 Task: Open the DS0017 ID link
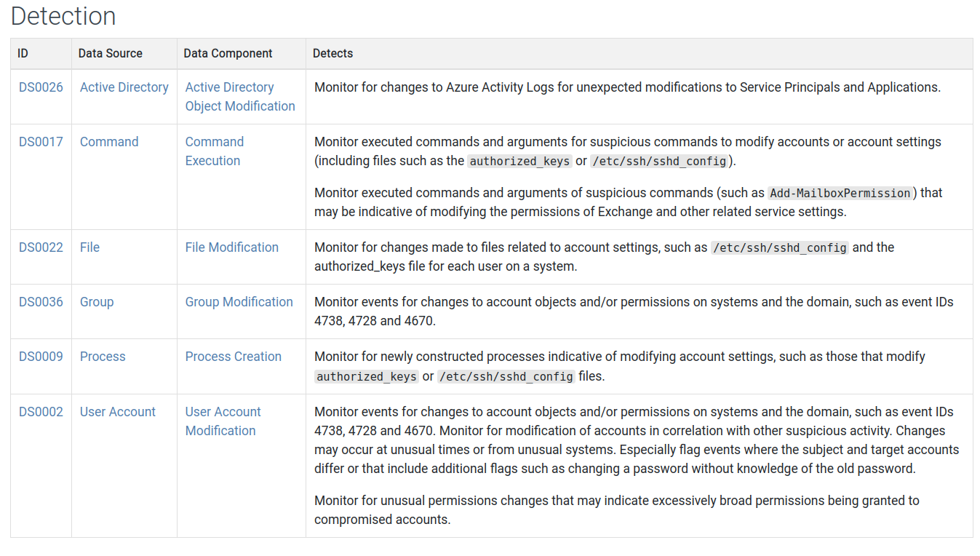(41, 142)
